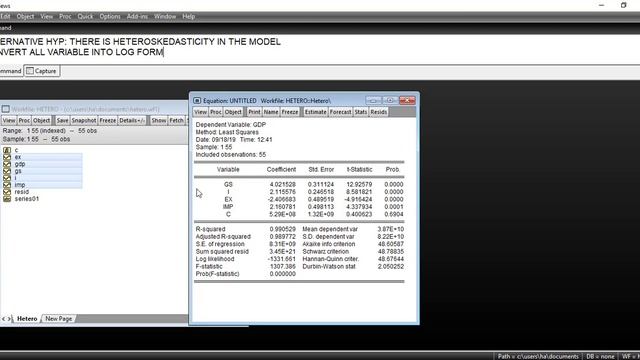Click the IMP row label in results

[x=228, y=207]
